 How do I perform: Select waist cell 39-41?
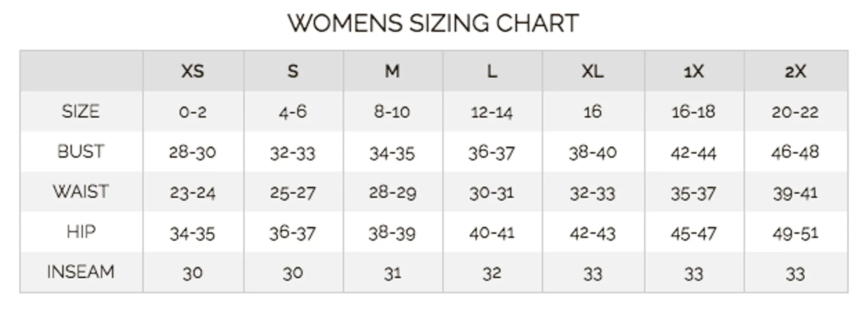(x=795, y=193)
